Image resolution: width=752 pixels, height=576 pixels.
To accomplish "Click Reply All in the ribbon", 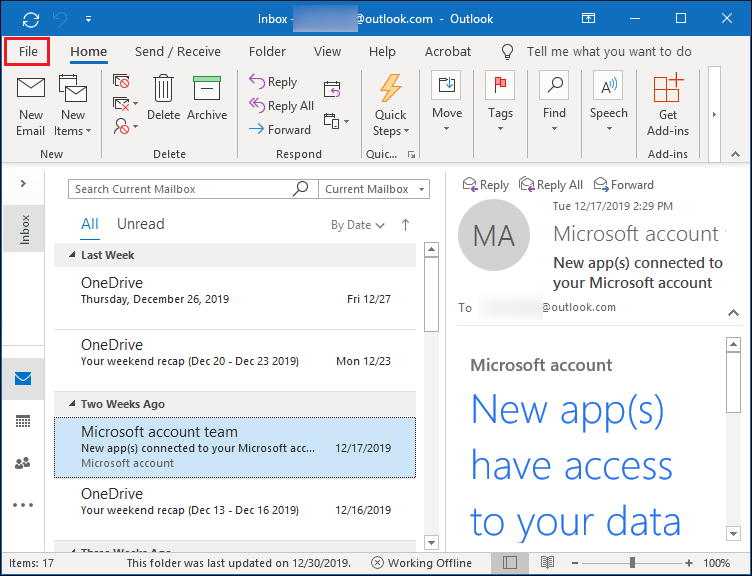I will pos(282,106).
